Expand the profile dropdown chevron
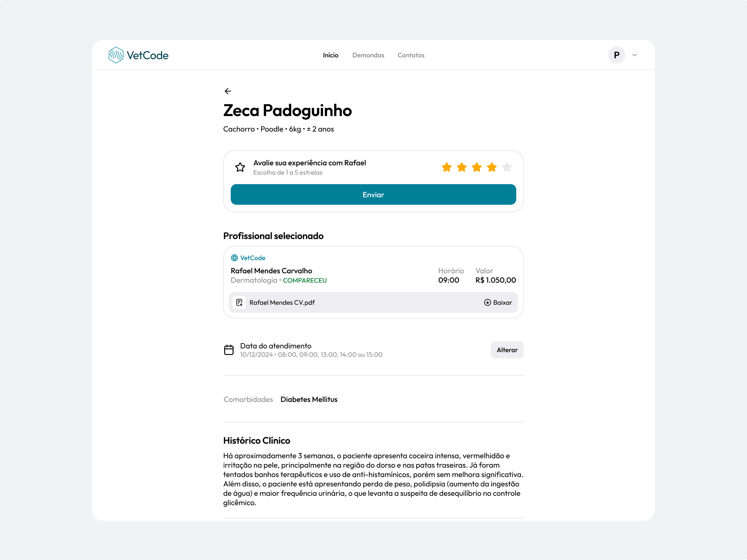Image resolution: width=747 pixels, height=560 pixels. tap(635, 55)
